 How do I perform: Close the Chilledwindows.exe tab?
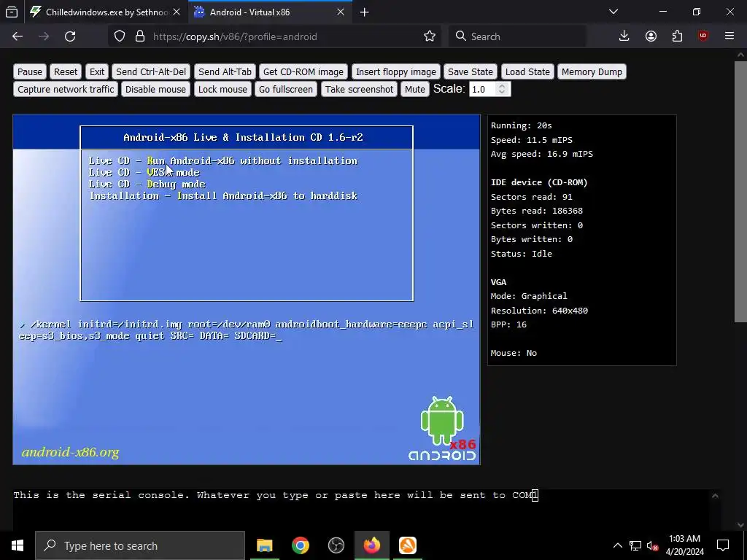177,12
